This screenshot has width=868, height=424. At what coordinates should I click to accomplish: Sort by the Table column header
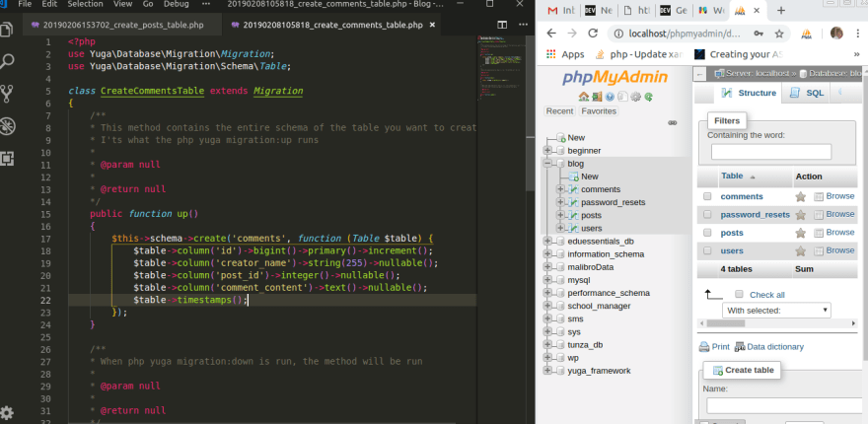pyautogui.click(x=731, y=176)
